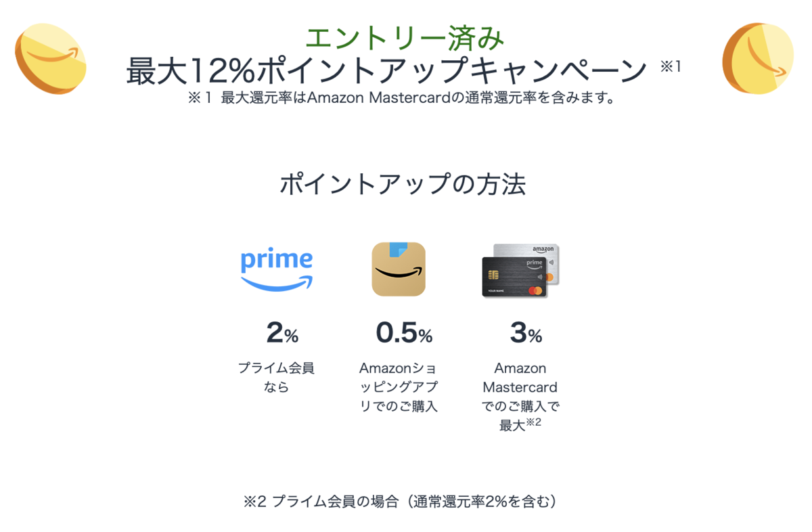Click the プライム会員なら caption
This screenshot has width=812, height=532.
(x=276, y=378)
